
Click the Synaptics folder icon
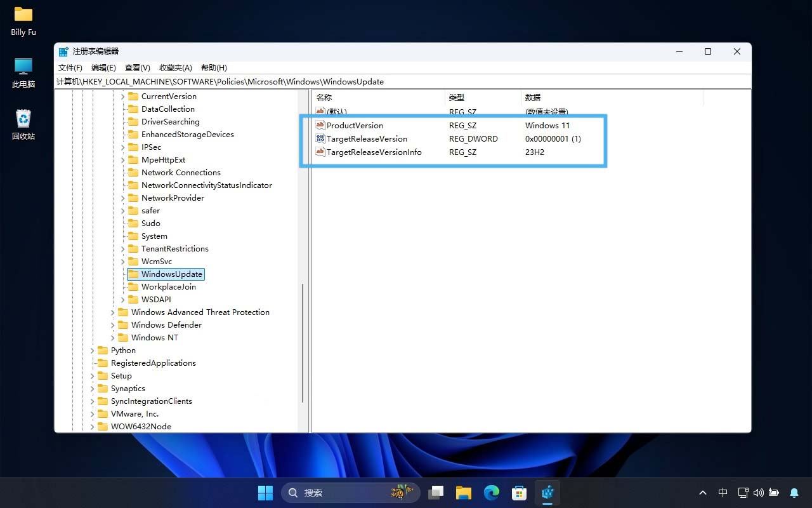103,389
